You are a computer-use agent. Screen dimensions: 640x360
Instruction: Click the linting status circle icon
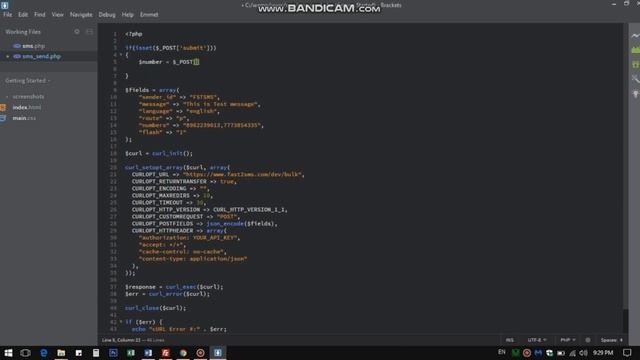pyautogui.click(x=588, y=340)
